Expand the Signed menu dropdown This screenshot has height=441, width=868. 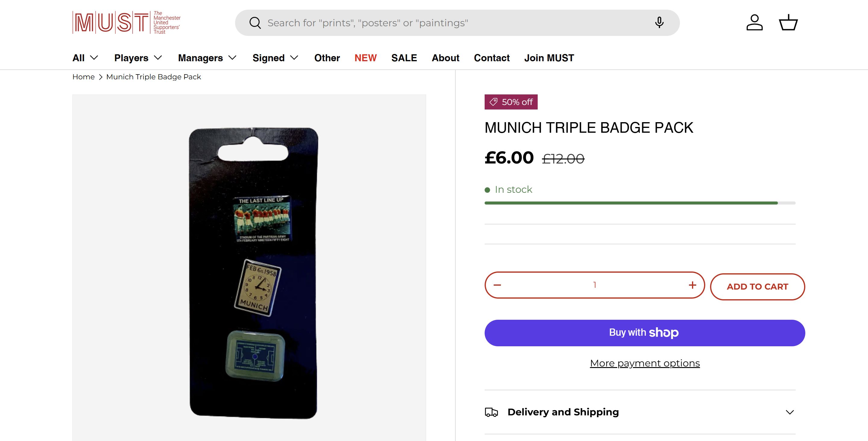275,58
